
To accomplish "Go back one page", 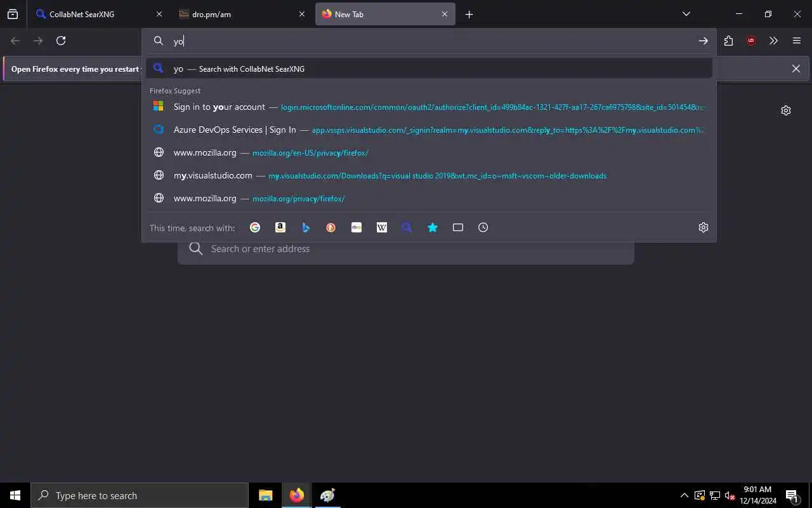I will (15, 41).
